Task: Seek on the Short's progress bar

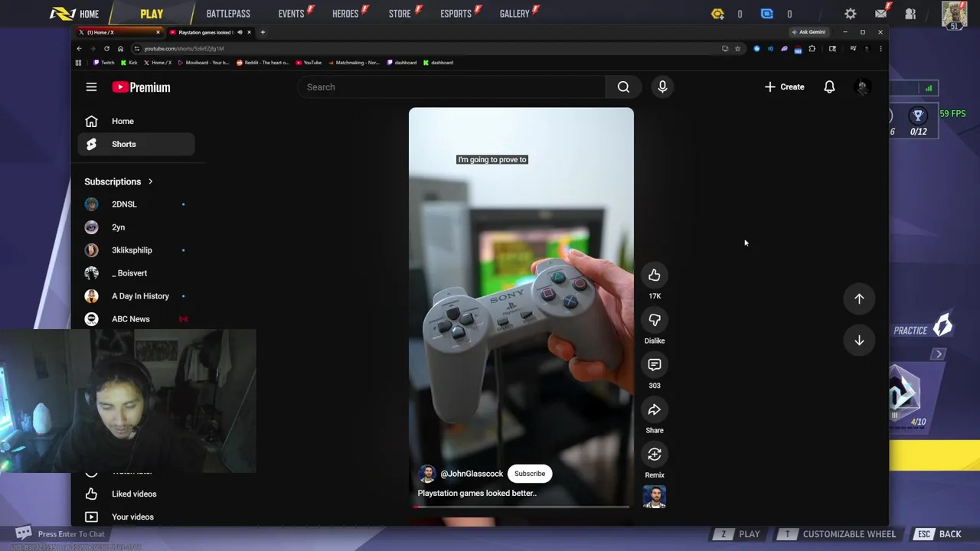Action: point(521,507)
